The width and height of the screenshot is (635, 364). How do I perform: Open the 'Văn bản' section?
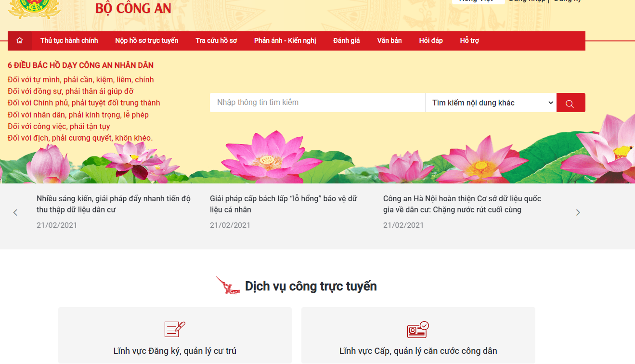point(389,40)
